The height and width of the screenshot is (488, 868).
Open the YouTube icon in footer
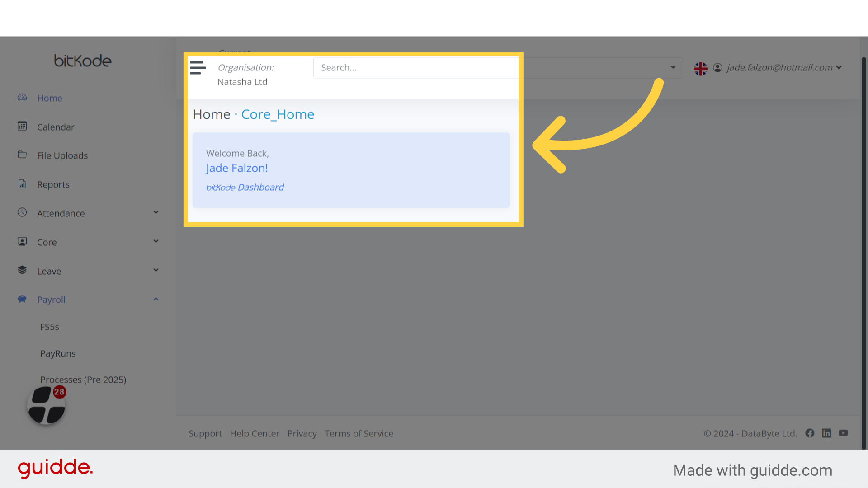pos(843,433)
